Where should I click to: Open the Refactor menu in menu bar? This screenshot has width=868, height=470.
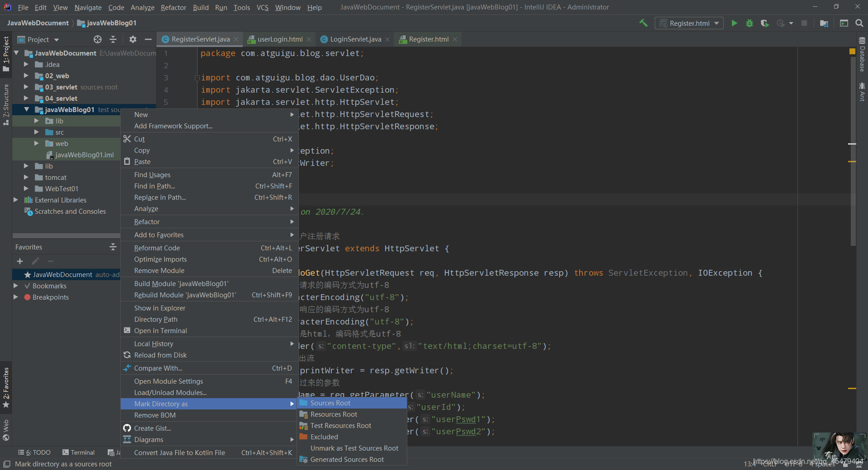tap(173, 7)
